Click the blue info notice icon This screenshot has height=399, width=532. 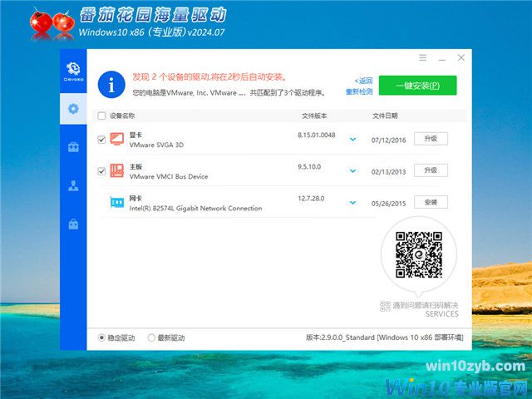pos(110,84)
